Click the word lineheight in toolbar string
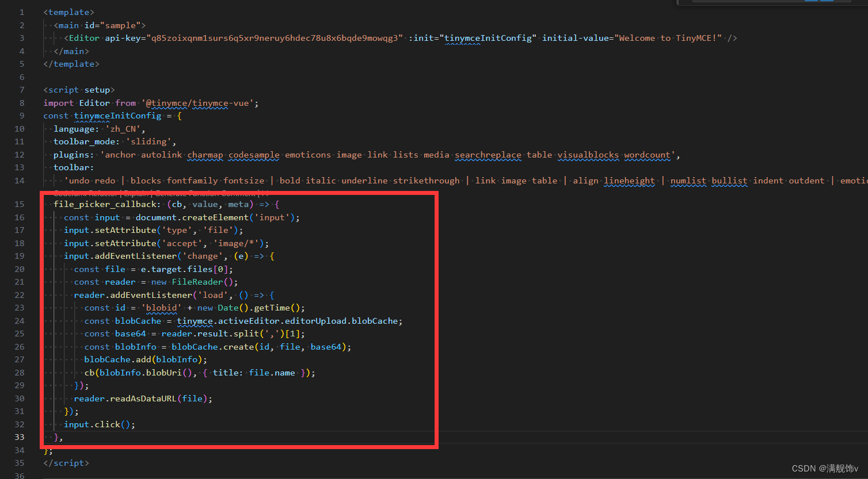 coord(629,181)
